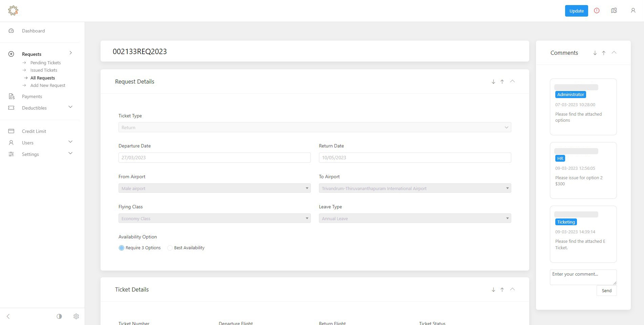Click the Departure Date field
644x325 pixels.
click(214, 158)
